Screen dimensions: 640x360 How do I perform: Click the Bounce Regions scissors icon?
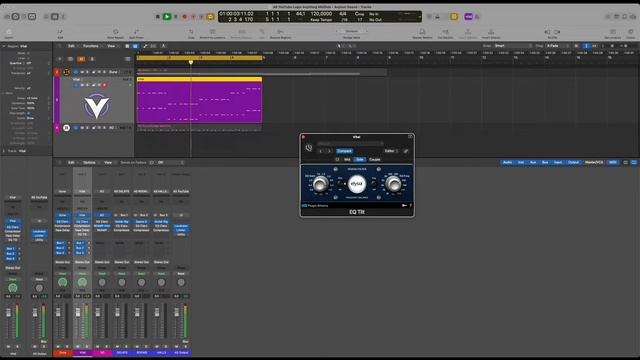pyautogui.click(x=280, y=32)
